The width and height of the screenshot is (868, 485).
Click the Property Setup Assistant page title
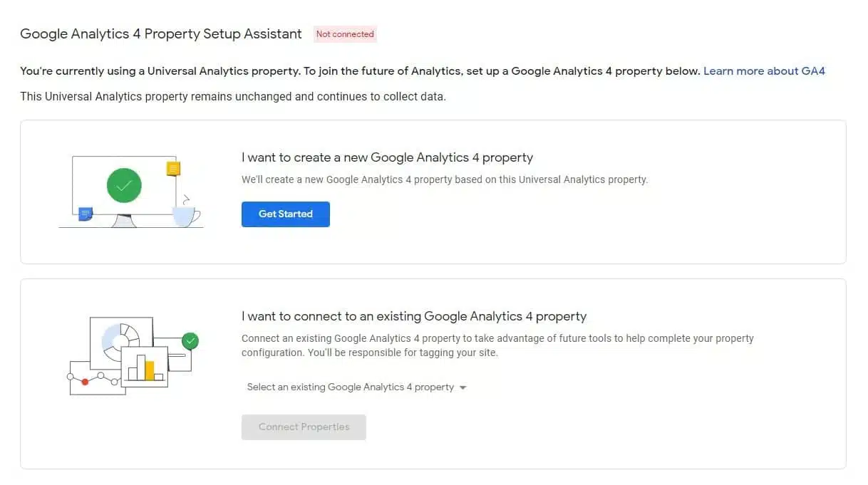point(161,34)
